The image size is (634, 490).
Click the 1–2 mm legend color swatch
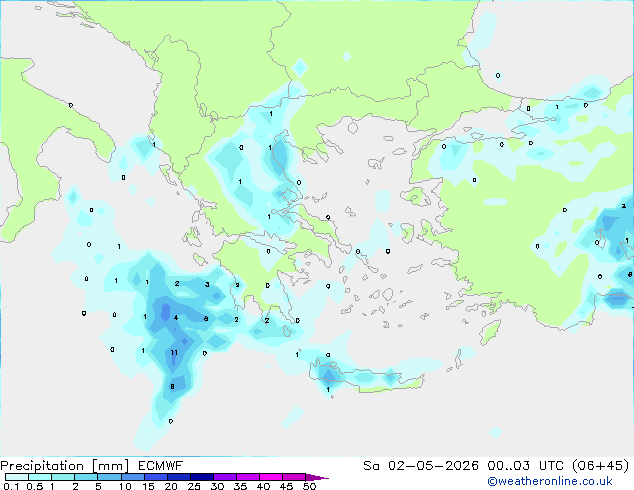click(63, 477)
